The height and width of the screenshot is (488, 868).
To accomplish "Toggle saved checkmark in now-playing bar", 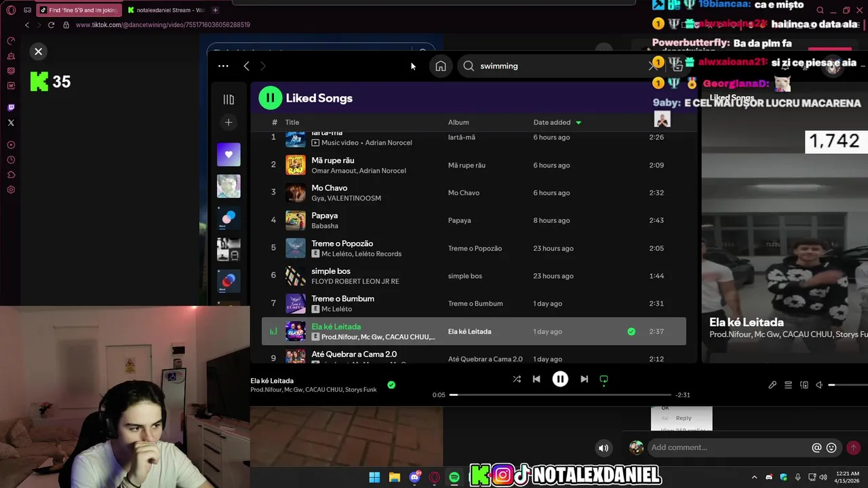I will 391,385.
